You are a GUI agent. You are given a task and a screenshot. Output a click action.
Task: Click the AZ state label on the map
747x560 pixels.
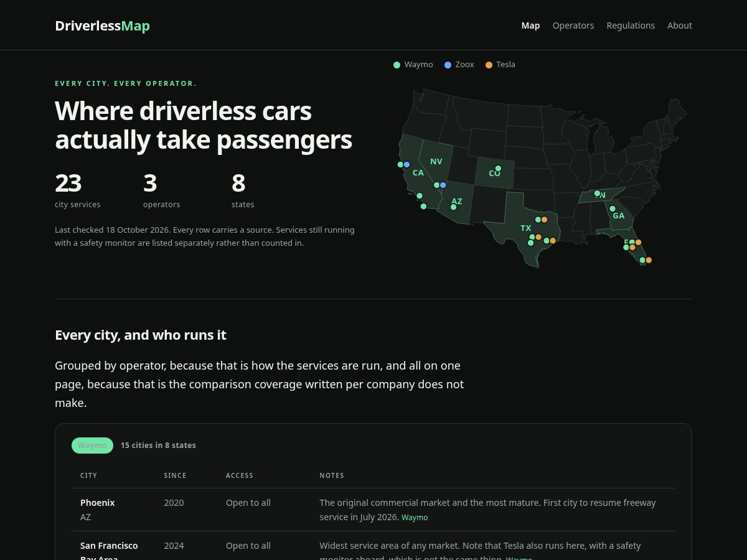click(x=457, y=201)
